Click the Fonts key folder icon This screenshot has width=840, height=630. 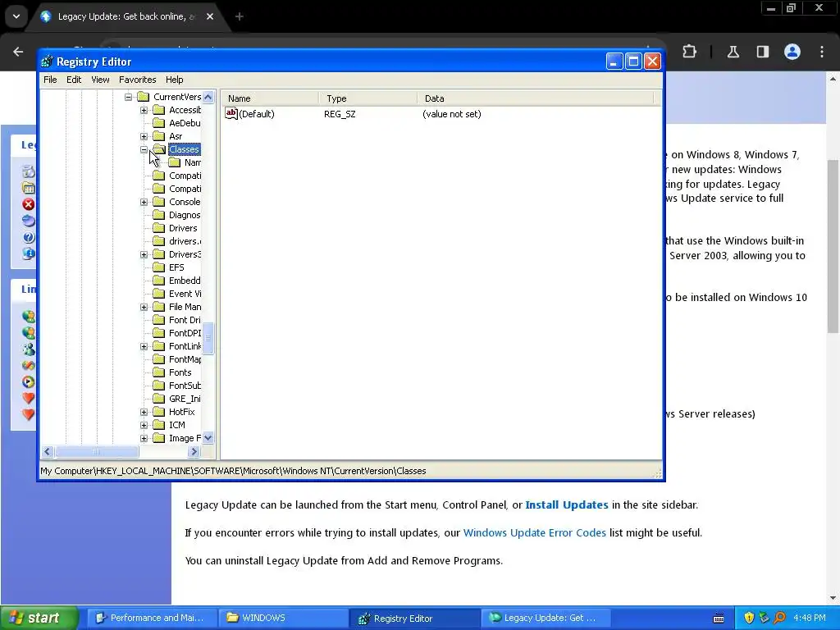(x=158, y=372)
